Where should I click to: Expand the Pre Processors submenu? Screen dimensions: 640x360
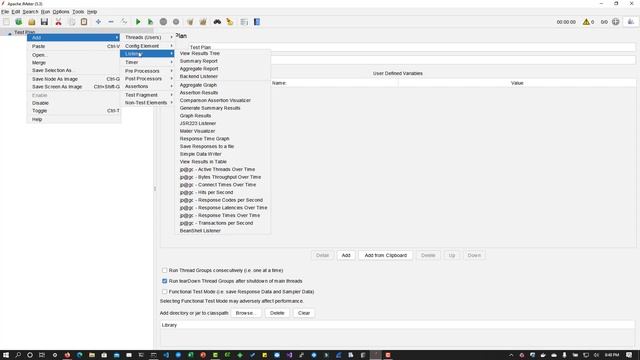147,71
